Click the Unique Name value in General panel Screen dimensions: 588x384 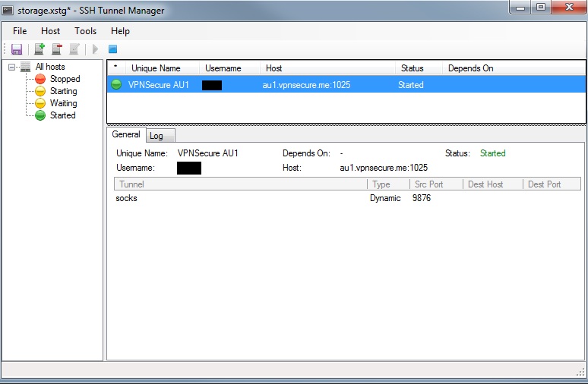[x=207, y=153]
